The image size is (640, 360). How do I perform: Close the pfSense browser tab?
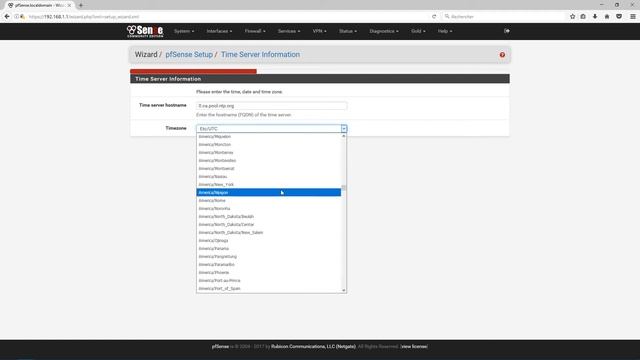coord(69,5)
